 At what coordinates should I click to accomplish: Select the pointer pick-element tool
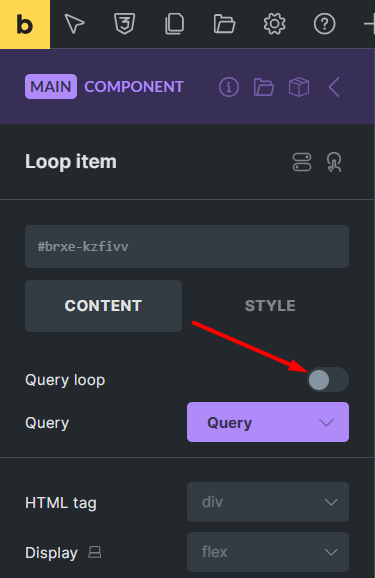click(74, 24)
